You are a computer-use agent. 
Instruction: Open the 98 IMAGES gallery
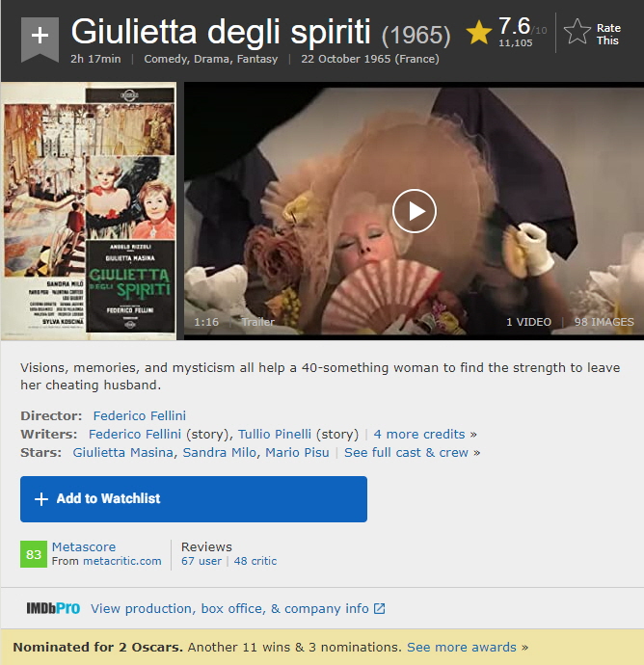604,322
